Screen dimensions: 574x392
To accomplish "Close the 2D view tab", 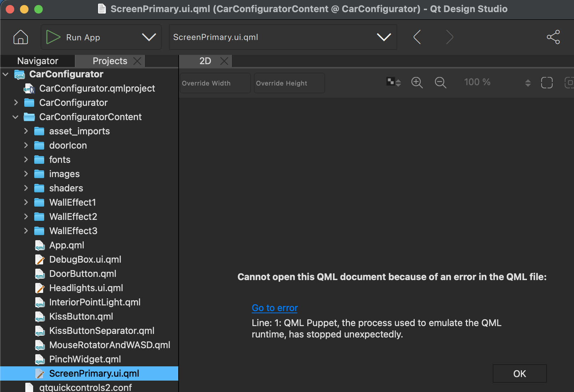I will coord(224,61).
